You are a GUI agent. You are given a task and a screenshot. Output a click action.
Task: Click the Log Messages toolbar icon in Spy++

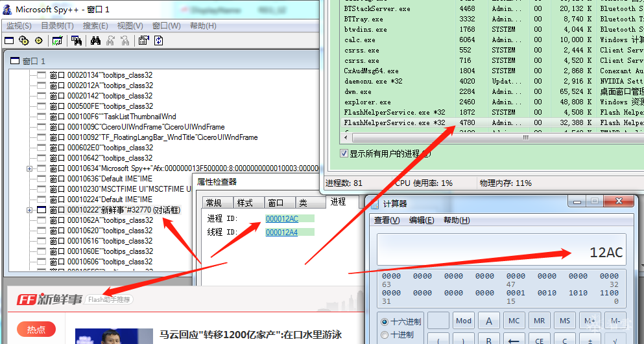coord(57,40)
